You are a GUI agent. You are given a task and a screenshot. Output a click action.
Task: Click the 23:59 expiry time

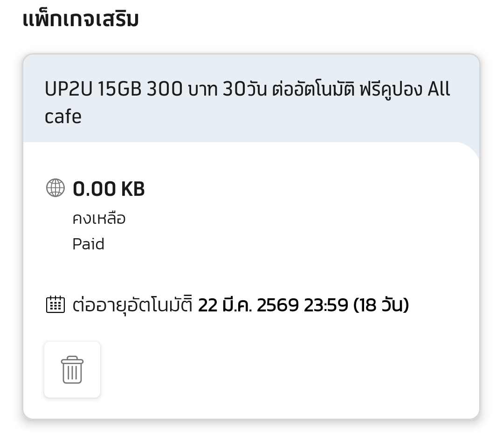coord(326,305)
